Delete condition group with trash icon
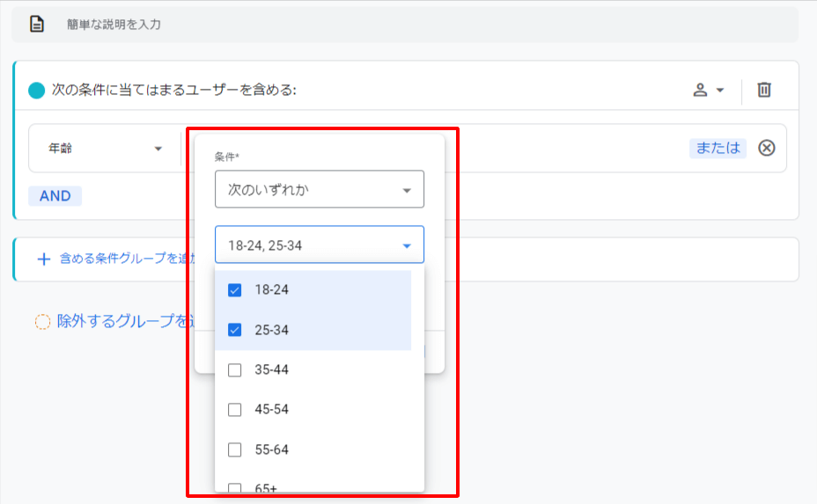The image size is (817, 504). pos(764,90)
